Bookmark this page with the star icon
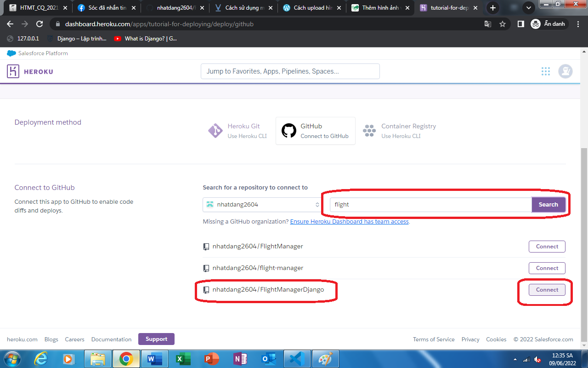This screenshot has height=368, width=588. pyautogui.click(x=503, y=24)
